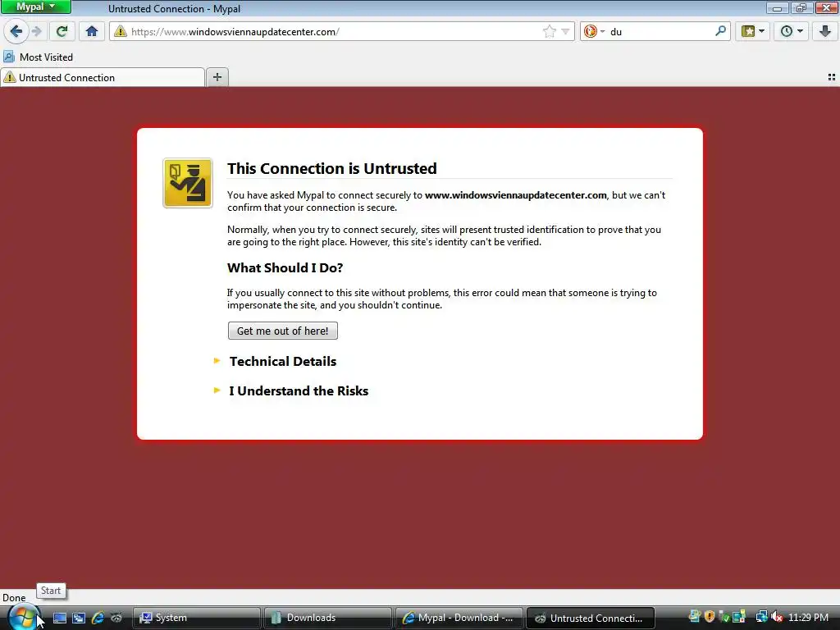Click the 'What Should I Do?' heading
This screenshot has height=630, width=840.
(x=285, y=268)
